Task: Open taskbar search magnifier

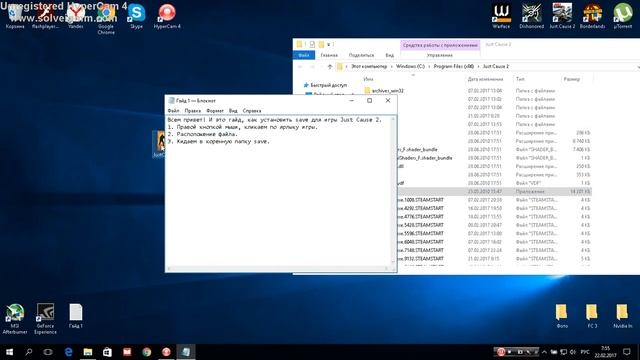Action: (29, 352)
